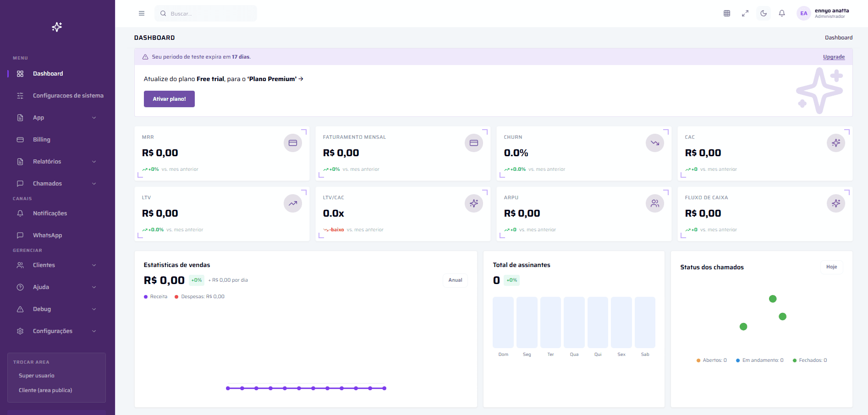
Task: Go to WhatsApp channel menu item
Action: point(47,235)
